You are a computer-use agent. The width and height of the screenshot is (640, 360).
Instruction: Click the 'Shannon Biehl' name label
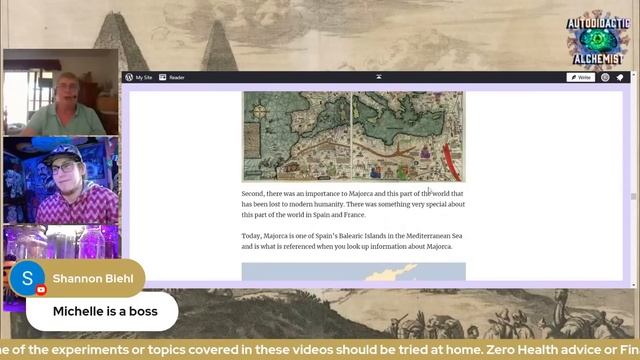pyautogui.click(x=93, y=278)
